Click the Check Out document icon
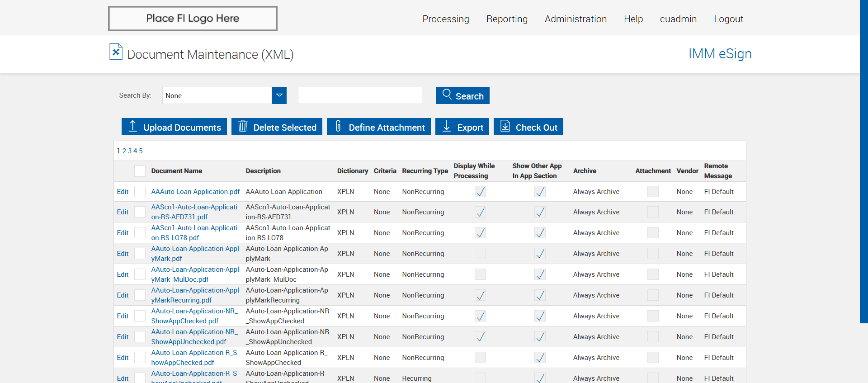Viewport: 868px width, 383px height. 505,126
